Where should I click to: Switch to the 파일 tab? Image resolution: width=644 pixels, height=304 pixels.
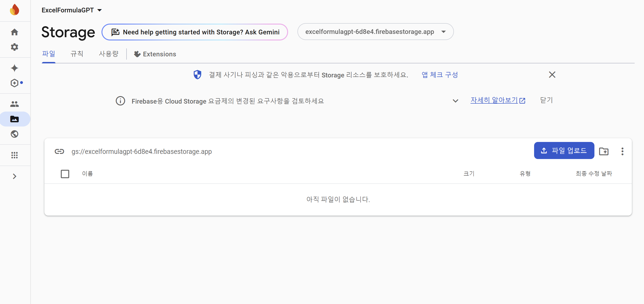tap(48, 54)
